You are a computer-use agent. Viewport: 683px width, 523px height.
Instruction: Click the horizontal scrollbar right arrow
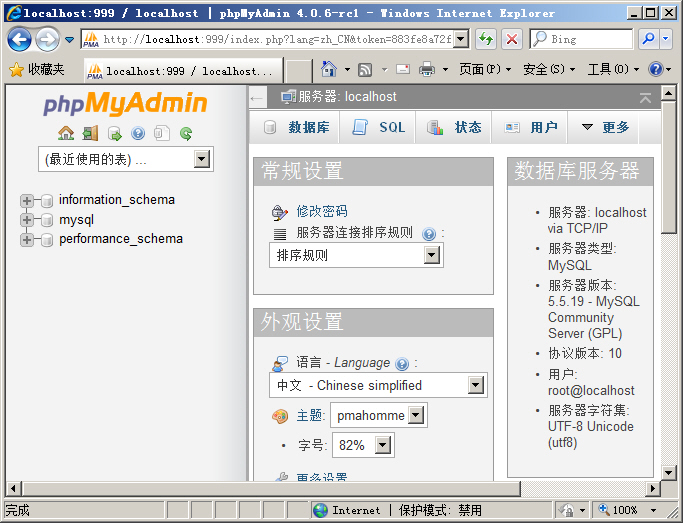tap(653, 489)
